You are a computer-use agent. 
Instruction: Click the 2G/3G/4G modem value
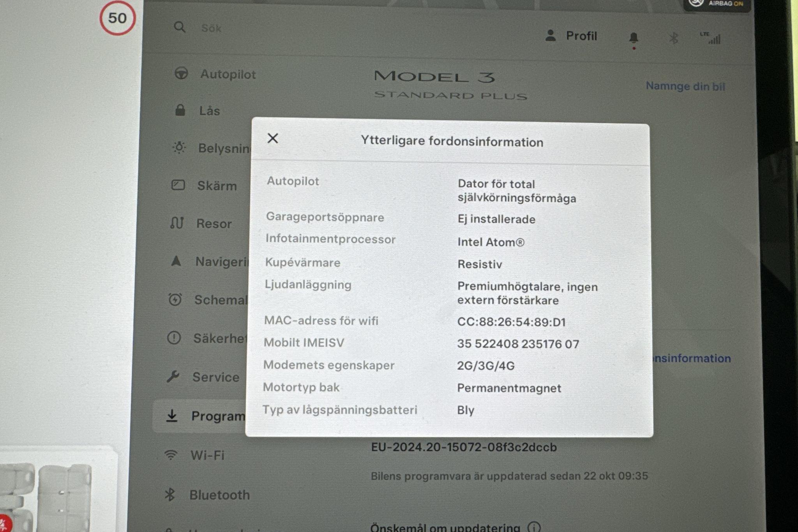[486, 366]
